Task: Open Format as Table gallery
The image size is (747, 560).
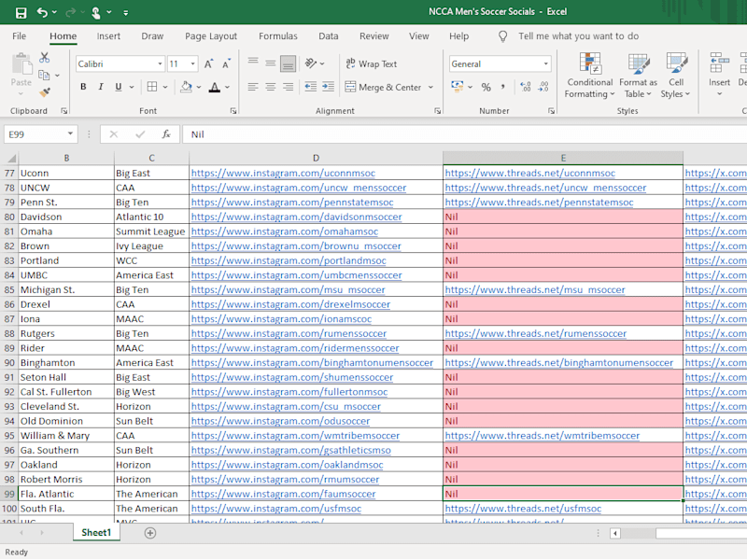Action: pos(638,75)
